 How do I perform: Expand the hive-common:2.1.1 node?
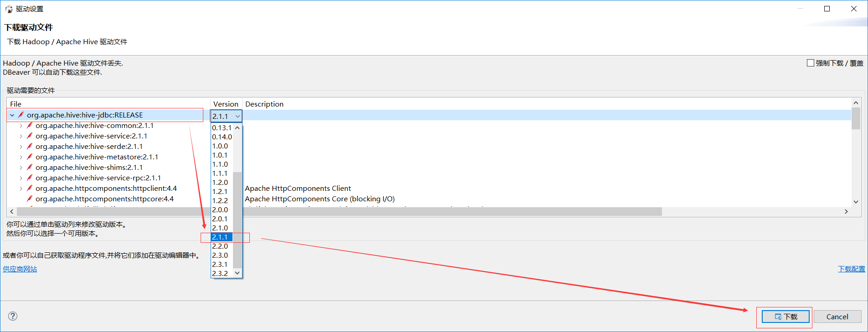pyautogui.click(x=21, y=126)
